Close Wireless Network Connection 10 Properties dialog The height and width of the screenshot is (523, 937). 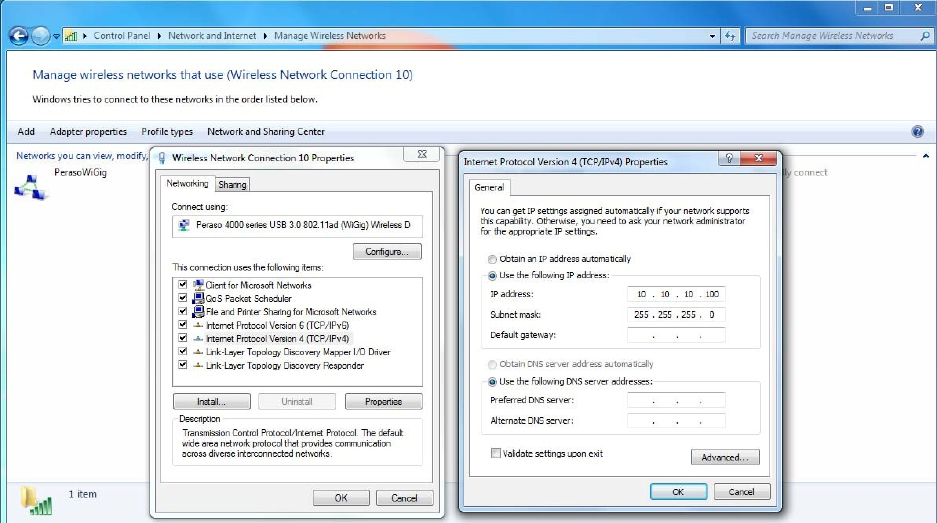pos(422,154)
